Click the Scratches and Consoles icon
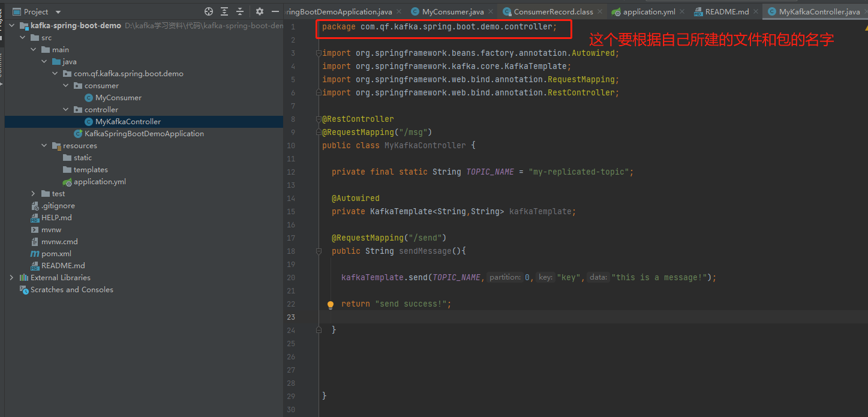 (x=24, y=290)
